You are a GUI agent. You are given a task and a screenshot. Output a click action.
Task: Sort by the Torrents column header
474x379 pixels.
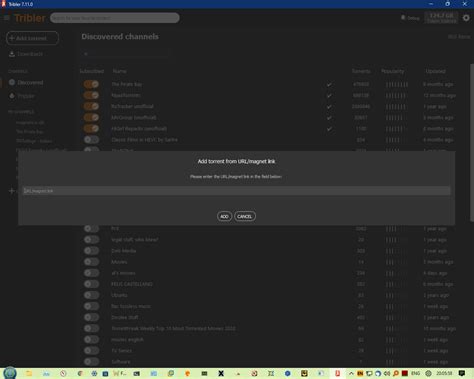361,71
